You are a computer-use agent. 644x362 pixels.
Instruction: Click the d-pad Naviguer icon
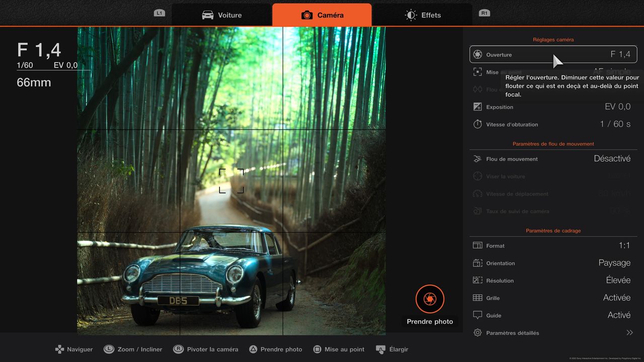point(59,349)
